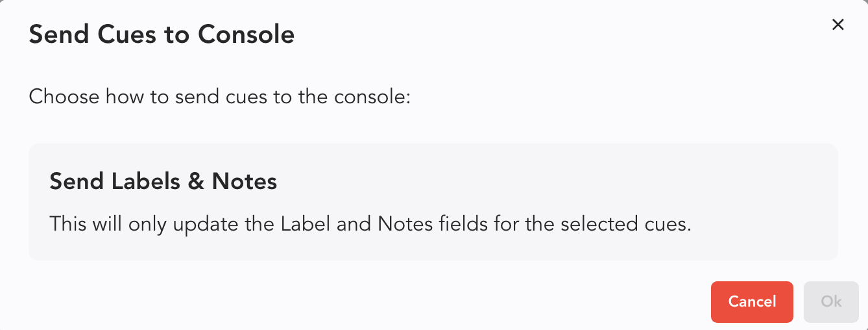This screenshot has height=330, width=868.
Task: Hit the X at the dialog's corner
Action: click(x=838, y=25)
